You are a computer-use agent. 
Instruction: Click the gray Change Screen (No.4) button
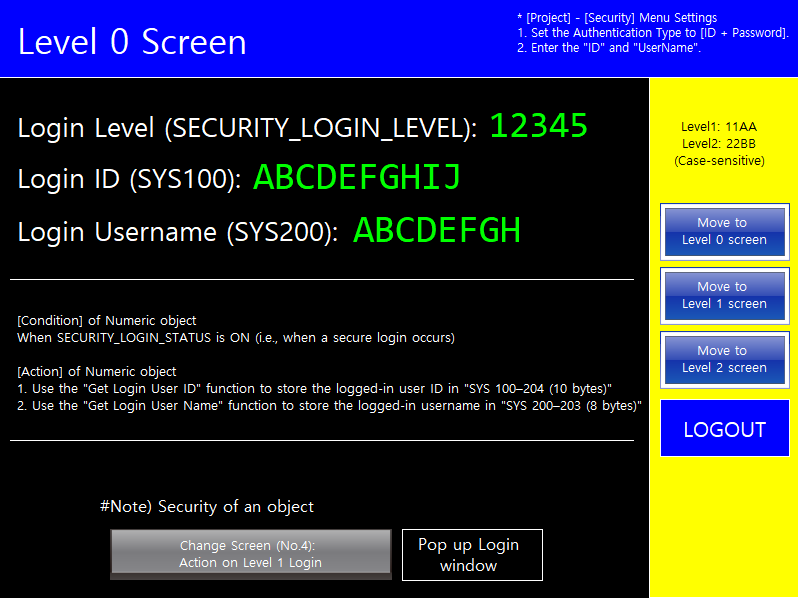tap(251, 554)
